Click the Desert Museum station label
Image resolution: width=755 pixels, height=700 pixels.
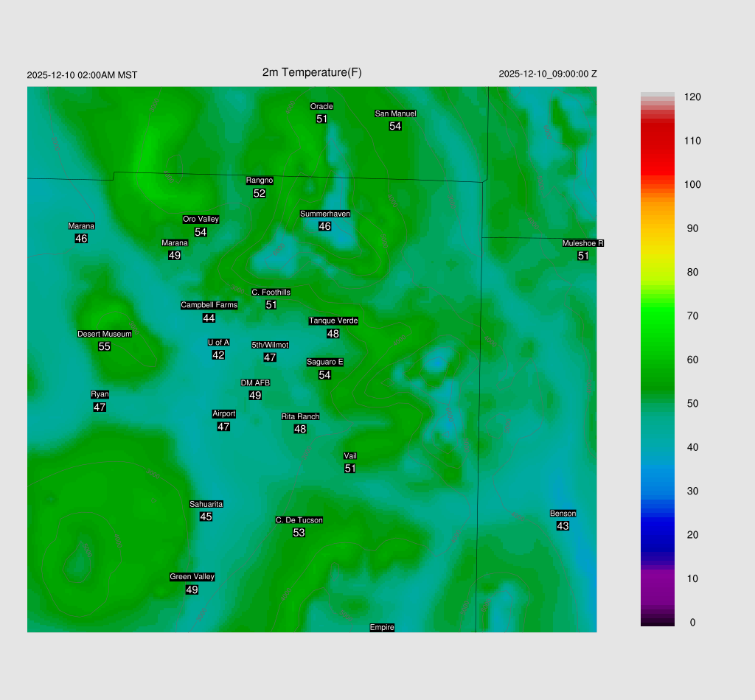click(105, 334)
